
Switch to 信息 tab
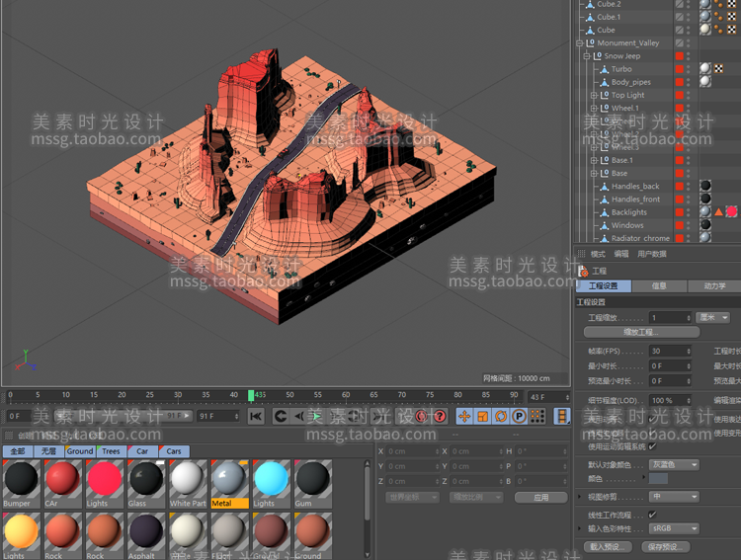click(x=659, y=285)
